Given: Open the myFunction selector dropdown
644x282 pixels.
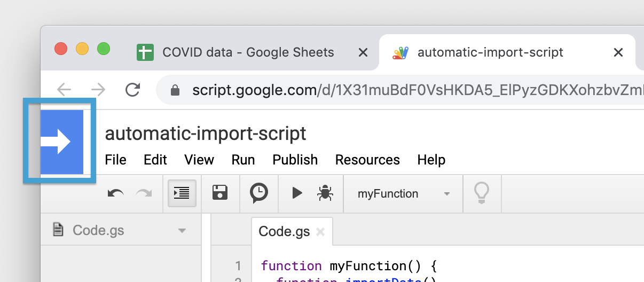Looking at the screenshot, I should [404, 194].
